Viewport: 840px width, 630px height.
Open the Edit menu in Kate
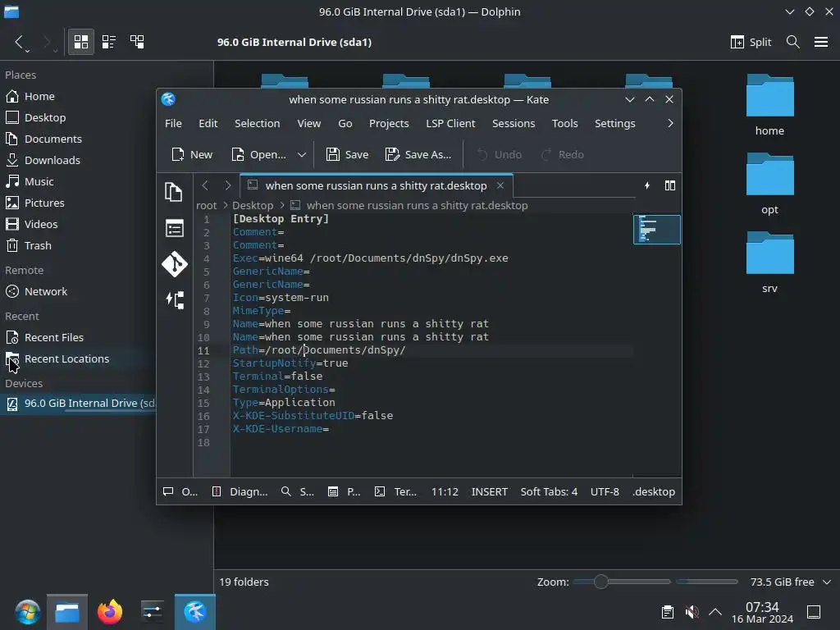[208, 123]
